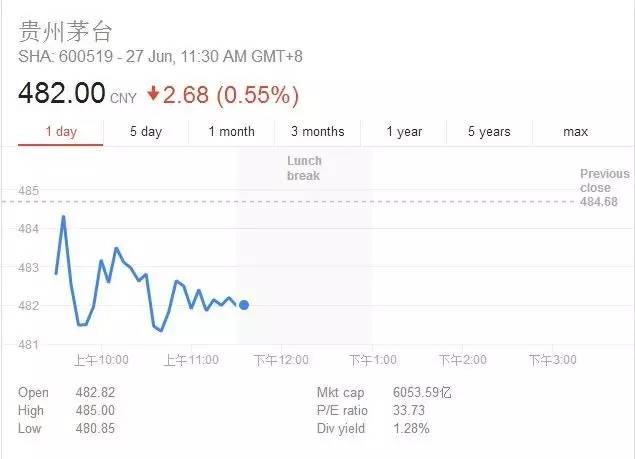The height and width of the screenshot is (459, 635).
Task: Switch to the 1 year tab
Action: (x=404, y=132)
